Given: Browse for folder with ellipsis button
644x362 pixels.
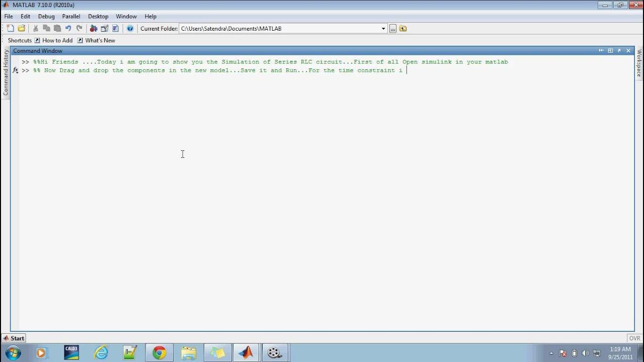Looking at the screenshot, I should point(393,29).
